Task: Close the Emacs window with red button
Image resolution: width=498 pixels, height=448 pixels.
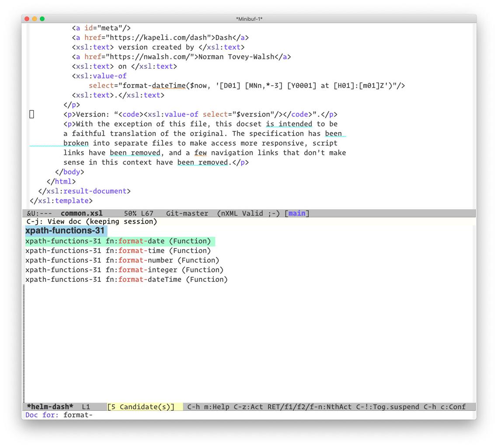Action: click(27, 19)
